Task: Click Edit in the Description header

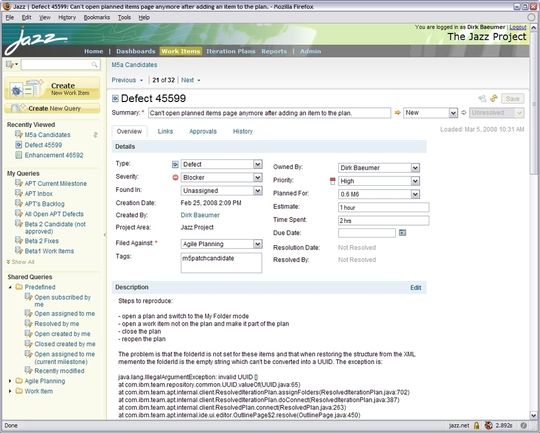Action: 416,287
